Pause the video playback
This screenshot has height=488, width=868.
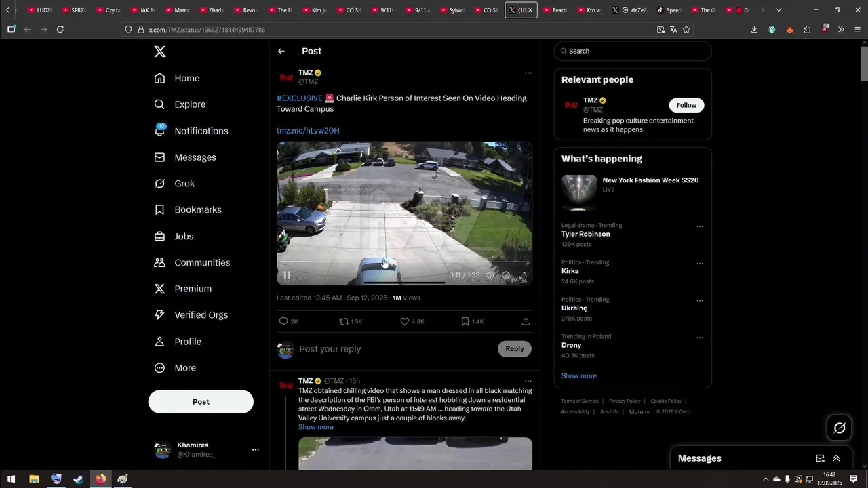(287, 275)
